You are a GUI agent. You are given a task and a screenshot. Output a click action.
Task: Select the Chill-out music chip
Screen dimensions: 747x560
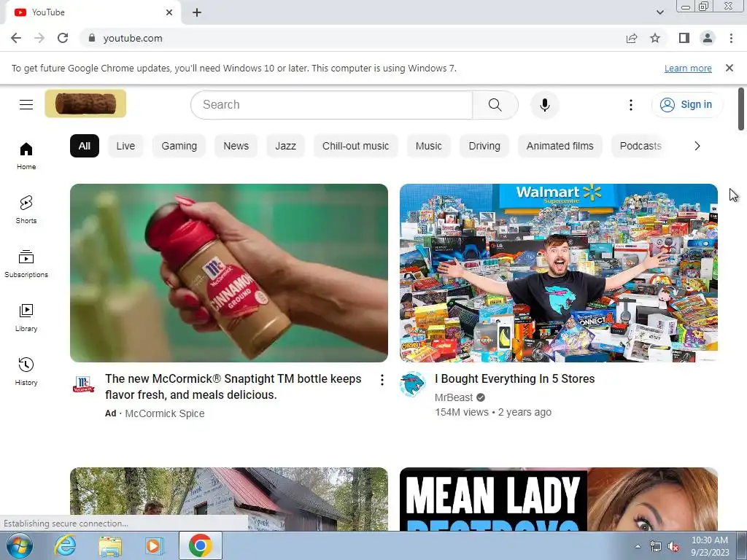point(356,146)
